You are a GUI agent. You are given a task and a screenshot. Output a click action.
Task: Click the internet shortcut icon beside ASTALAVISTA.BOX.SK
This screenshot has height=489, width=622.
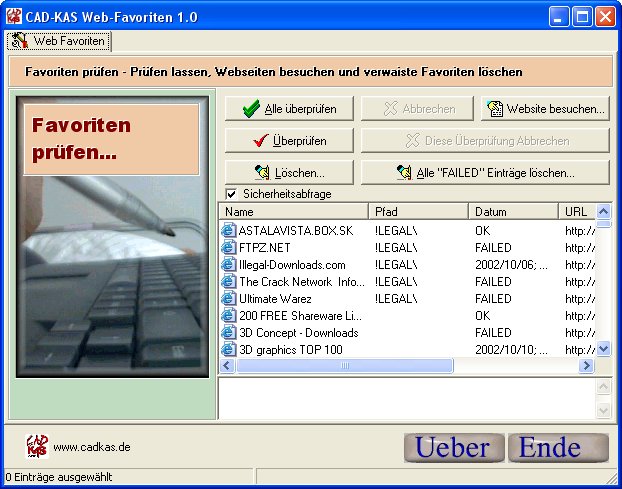tap(229, 231)
